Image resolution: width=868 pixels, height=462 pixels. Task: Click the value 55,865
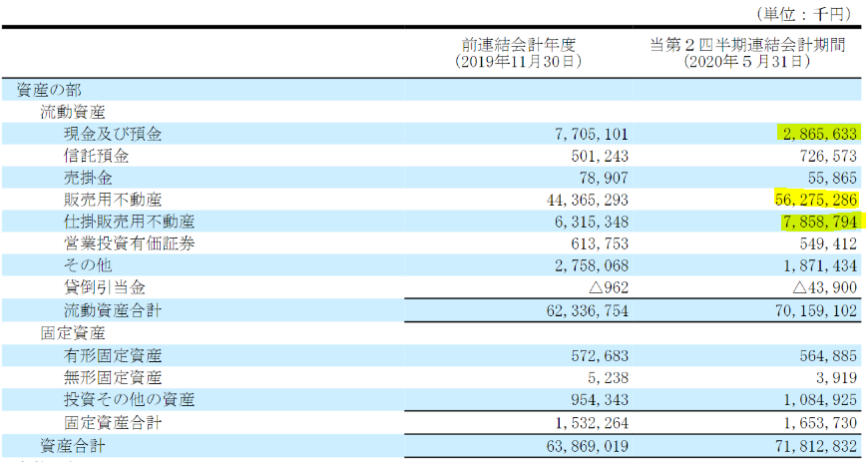coord(832,178)
